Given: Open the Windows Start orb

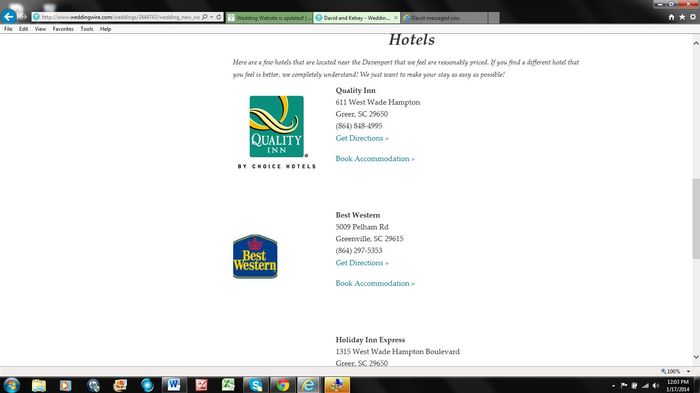Looking at the screenshot, I should pyautogui.click(x=11, y=385).
